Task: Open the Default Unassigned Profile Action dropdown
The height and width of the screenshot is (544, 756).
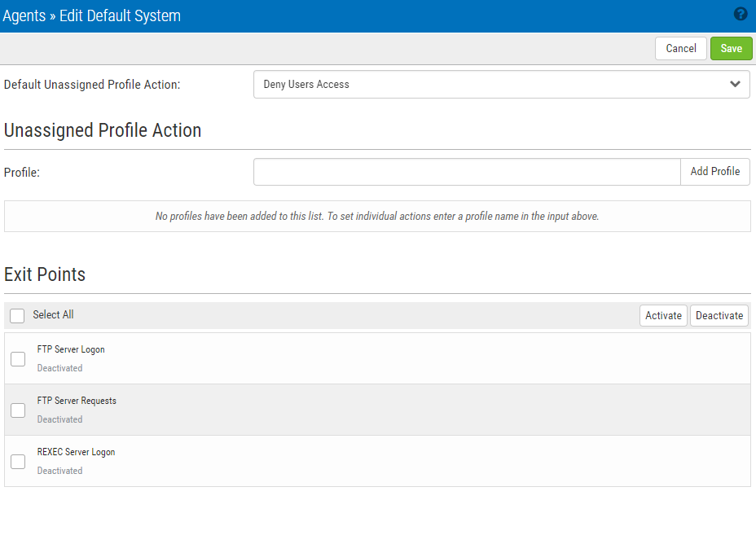Action: click(500, 85)
